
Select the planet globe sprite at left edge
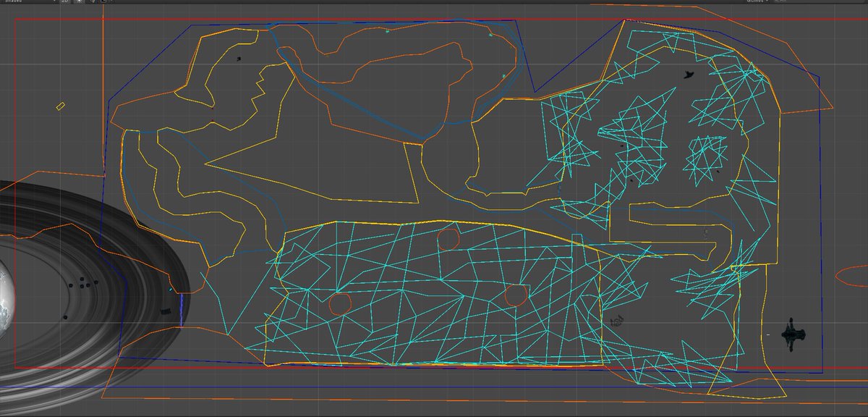coord(7,300)
